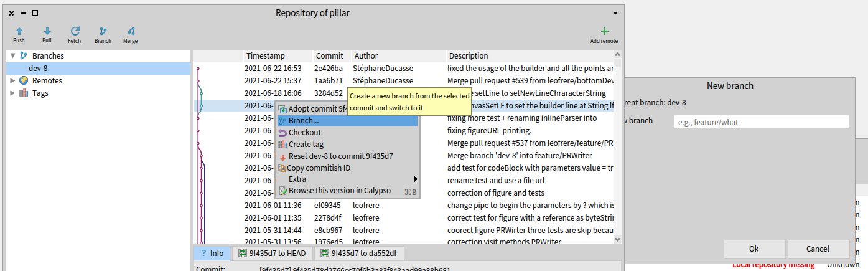Open the window menu arrow in title bar
This screenshot has height=271, width=868.
tap(615, 13)
